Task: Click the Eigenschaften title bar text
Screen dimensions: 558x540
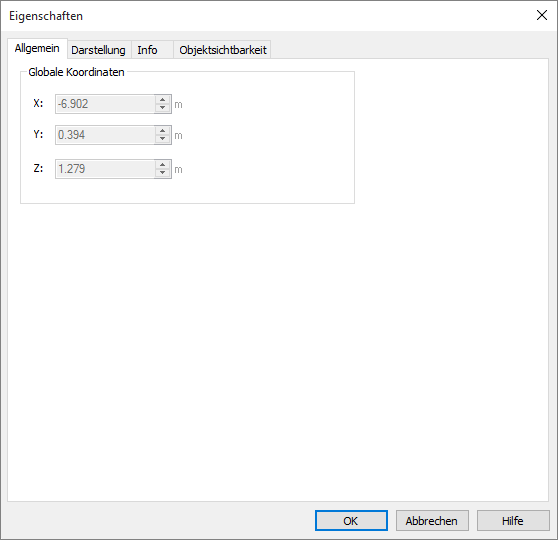Action: pos(46,16)
